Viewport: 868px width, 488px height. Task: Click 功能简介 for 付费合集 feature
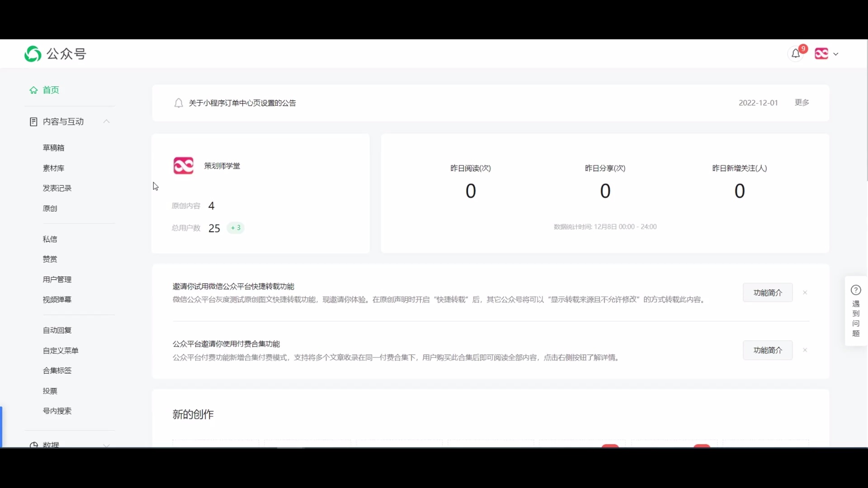[x=767, y=350]
